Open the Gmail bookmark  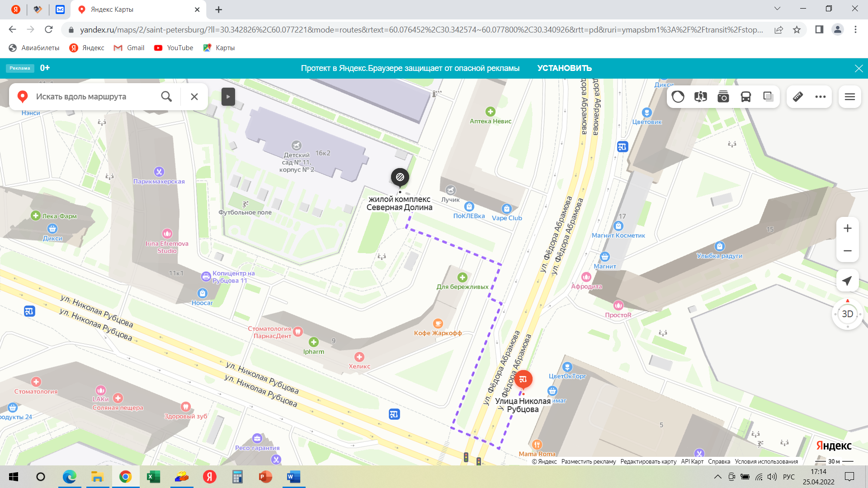click(129, 48)
